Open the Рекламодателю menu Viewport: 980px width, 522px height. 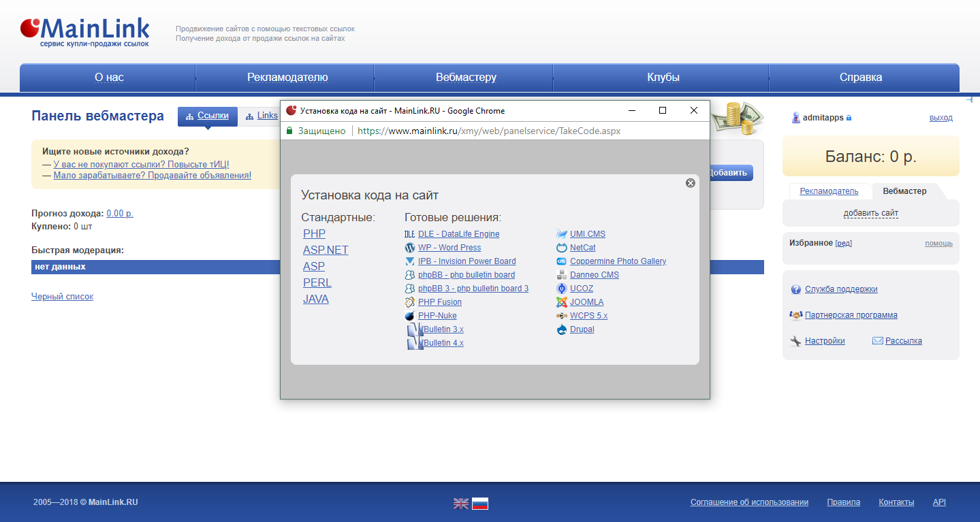287,78
